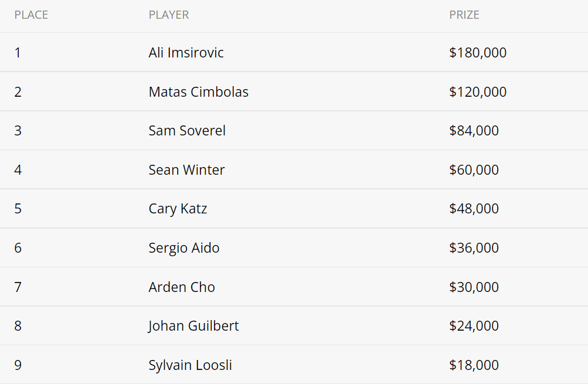Screen dimensions: 588x384
Task: Click the $18,000 ninth place prize
Action: (474, 365)
